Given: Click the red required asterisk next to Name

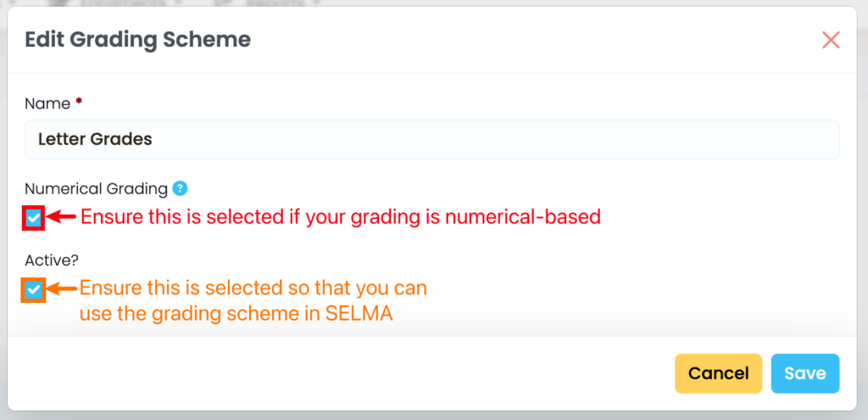Looking at the screenshot, I should (79, 103).
